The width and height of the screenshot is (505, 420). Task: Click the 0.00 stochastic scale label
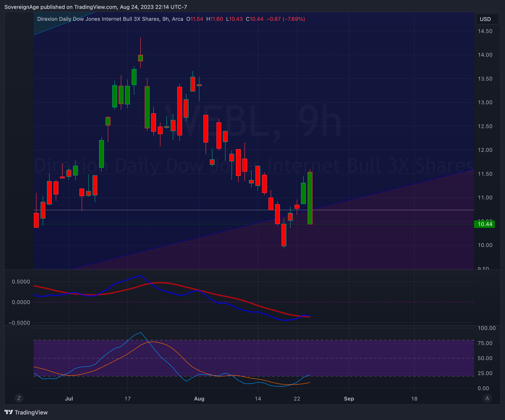click(483, 388)
